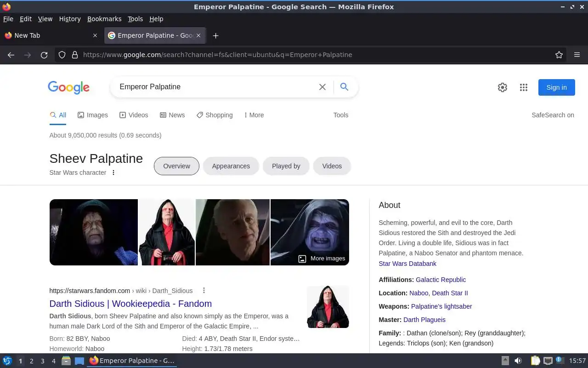Open the red-robed Palpatine figure thumbnail
Image resolution: width=588 pixels, height=368 pixels.
pyautogui.click(x=167, y=232)
